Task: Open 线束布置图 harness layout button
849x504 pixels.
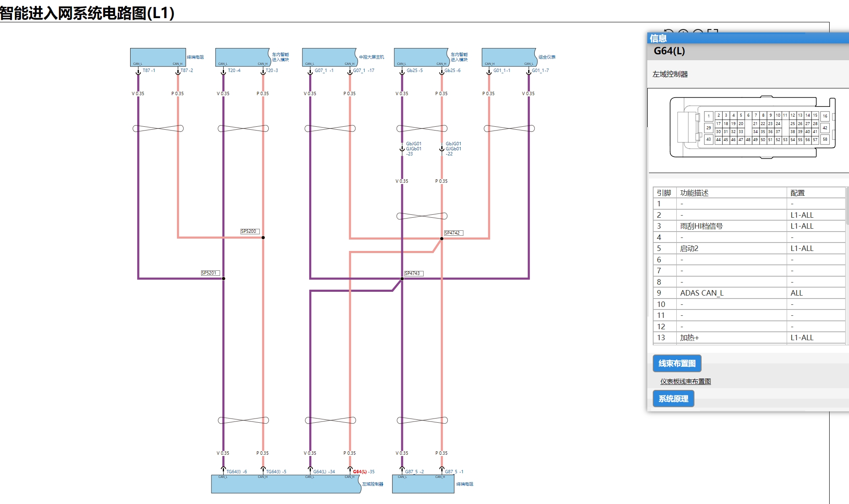Action: (x=677, y=363)
